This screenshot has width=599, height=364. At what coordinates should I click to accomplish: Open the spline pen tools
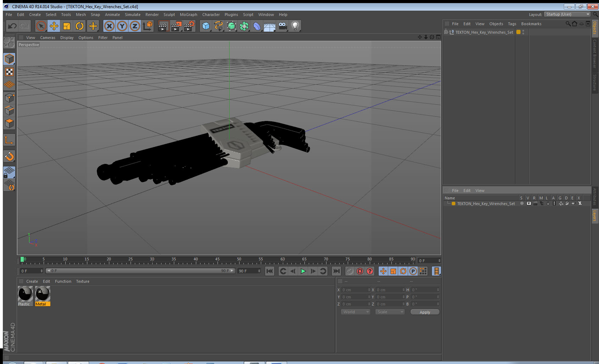pos(219,26)
